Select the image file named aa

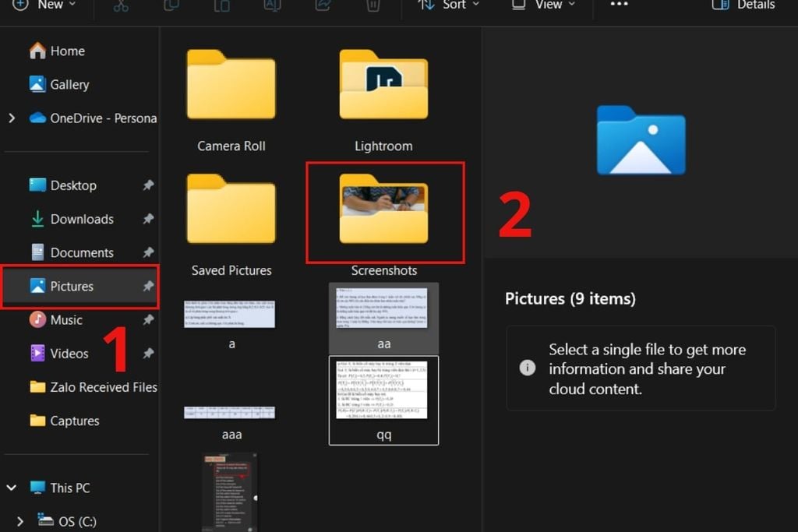click(x=383, y=319)
